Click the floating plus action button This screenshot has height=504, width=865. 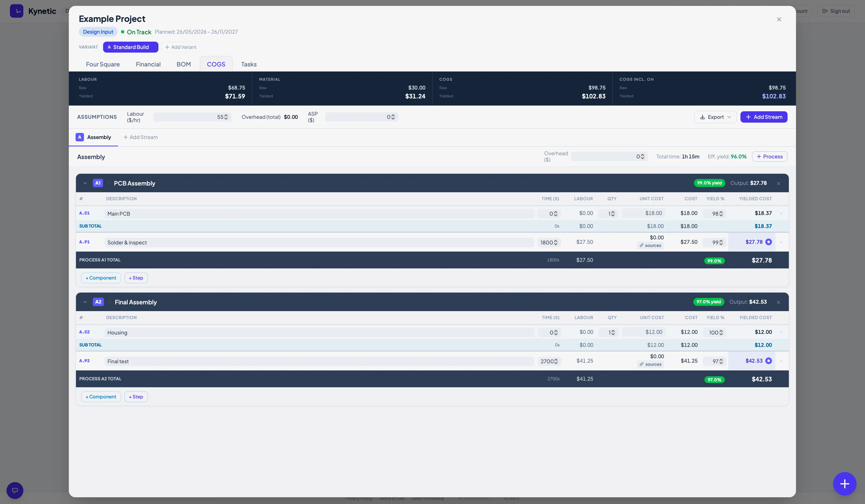tap(844, 484)
